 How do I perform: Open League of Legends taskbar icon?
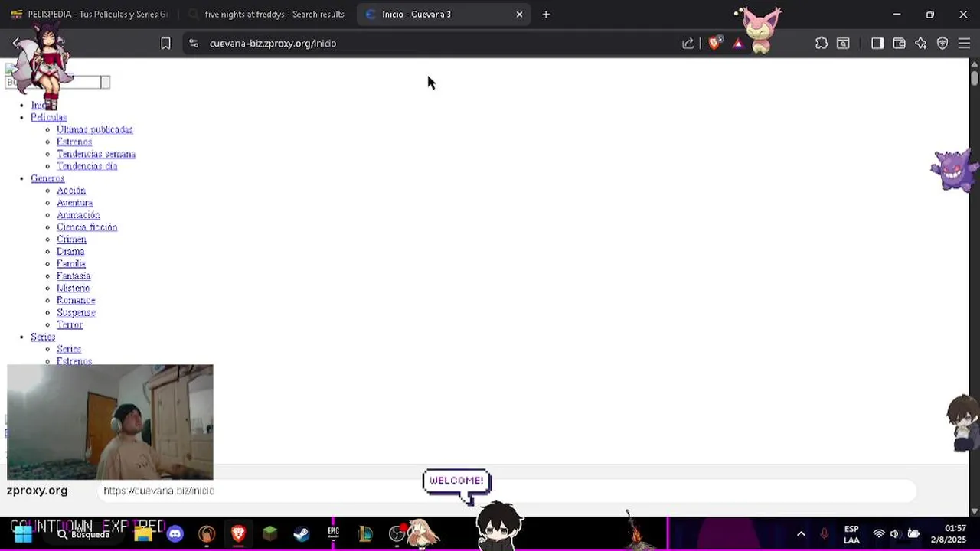(365, 533)
